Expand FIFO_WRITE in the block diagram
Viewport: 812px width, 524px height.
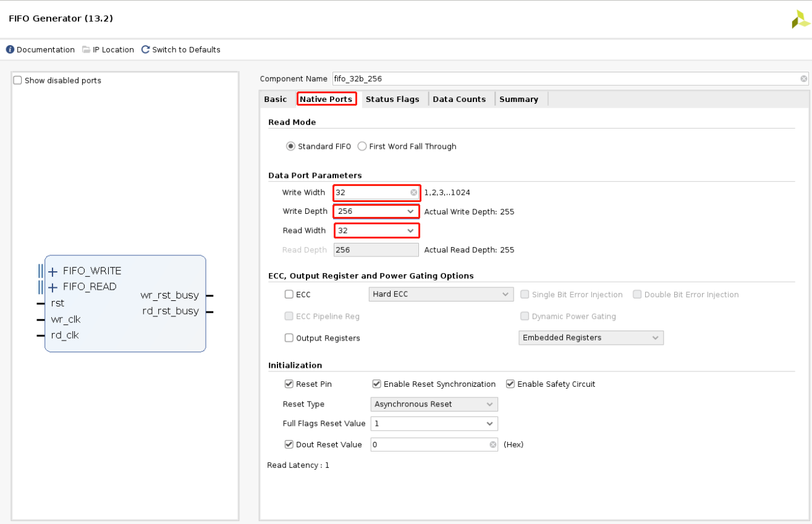(x=52, y=271)
